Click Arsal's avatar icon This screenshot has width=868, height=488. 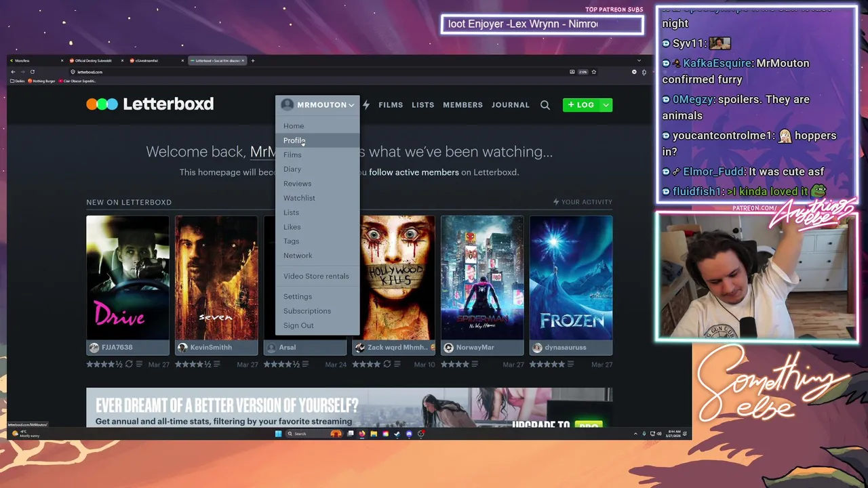[271, 347]
